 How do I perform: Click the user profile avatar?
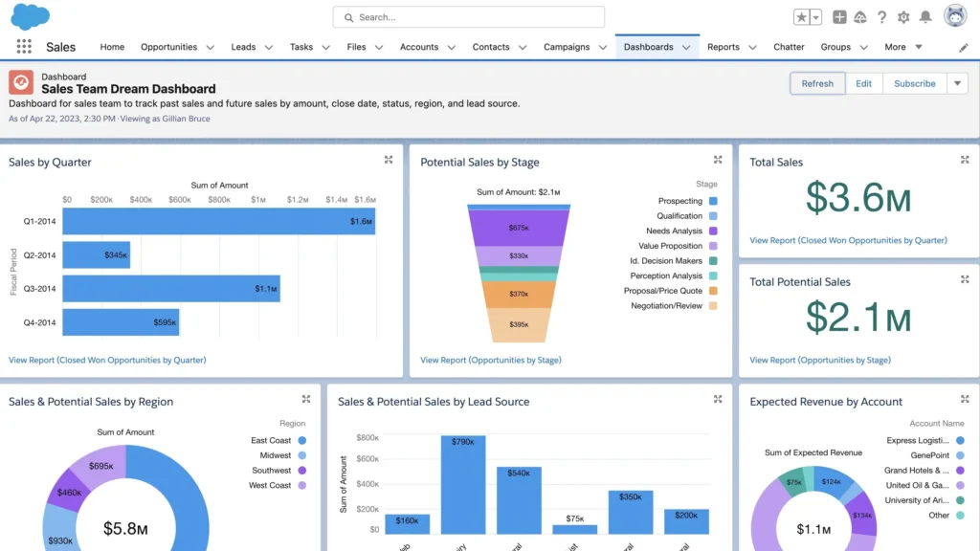(x=953, y=15)
